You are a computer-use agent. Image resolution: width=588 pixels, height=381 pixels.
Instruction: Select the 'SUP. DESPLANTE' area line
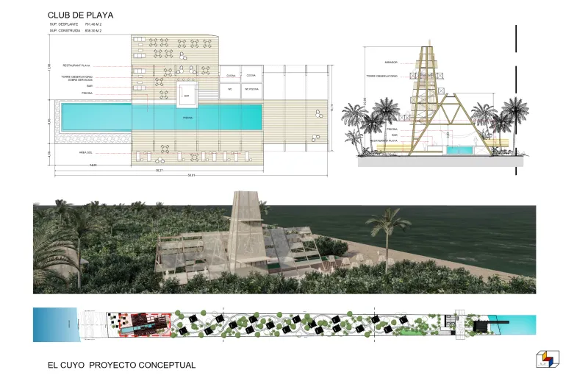[76, 24]
